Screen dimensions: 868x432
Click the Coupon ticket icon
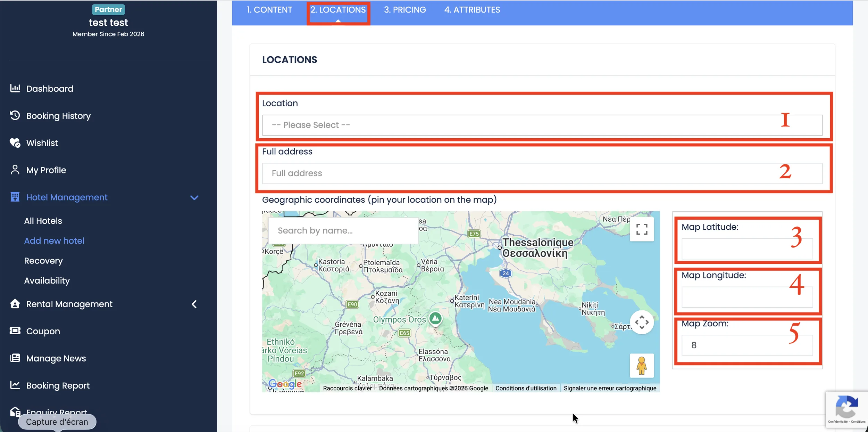tap(15, 331)
